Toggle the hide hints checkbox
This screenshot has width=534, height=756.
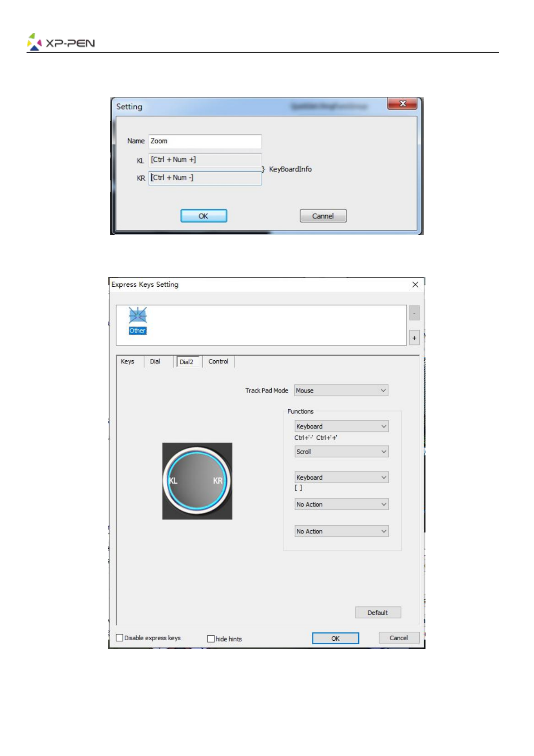coord(211,638)
